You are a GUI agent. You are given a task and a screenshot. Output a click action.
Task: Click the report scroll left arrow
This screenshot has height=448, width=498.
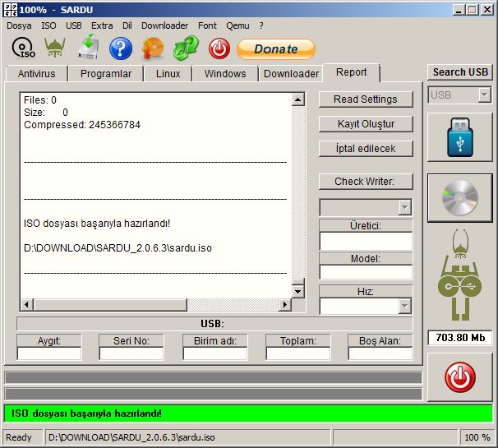click(x=26, y=305)
